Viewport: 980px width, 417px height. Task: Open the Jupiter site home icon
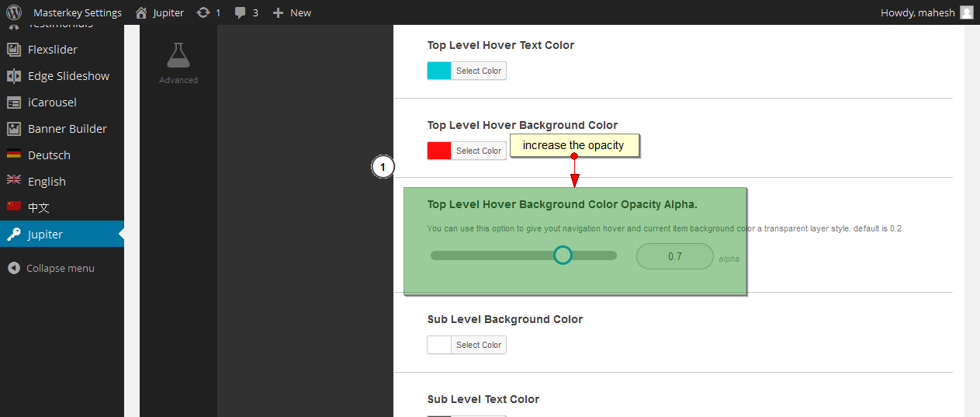click(140, 12)
